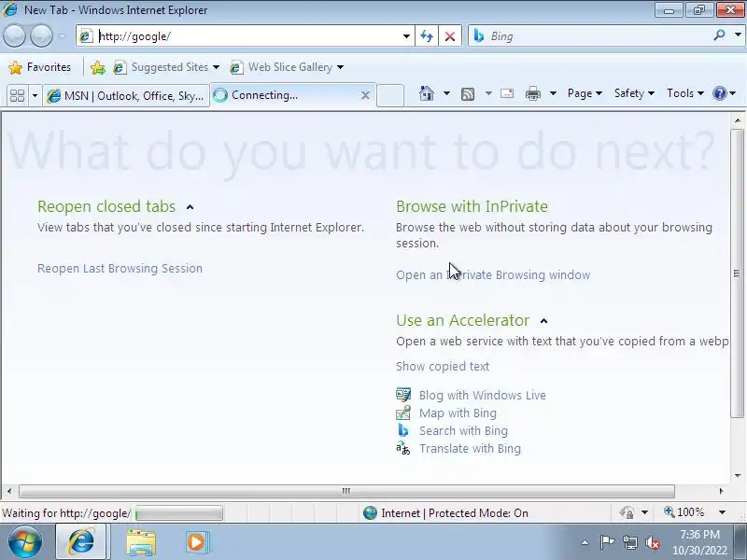Close the Connecting... tab
Image resolution: width=747 pixels, height=560 pixels.
(x=365, y=95)
